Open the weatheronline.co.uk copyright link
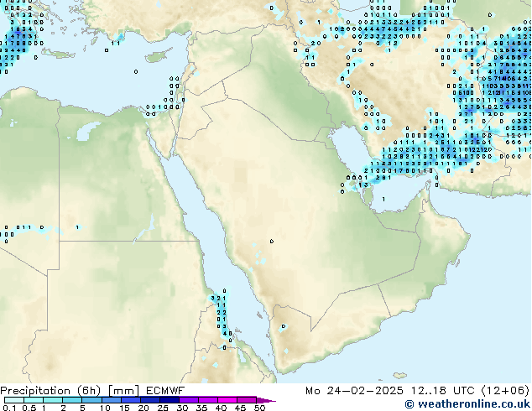Screen dimensions: 532x411 click(x=468, y=404)
